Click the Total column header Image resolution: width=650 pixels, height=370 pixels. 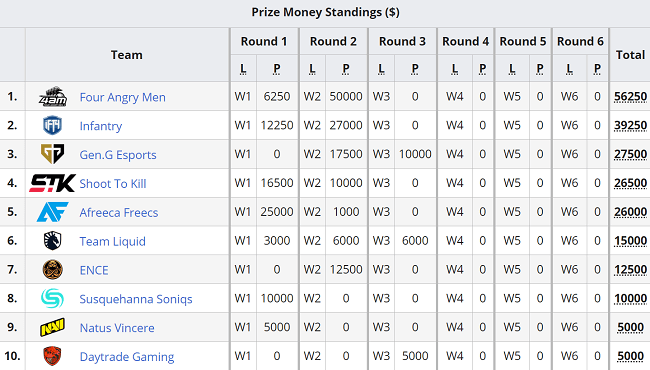pyautogui.click(x=630, y=55)
